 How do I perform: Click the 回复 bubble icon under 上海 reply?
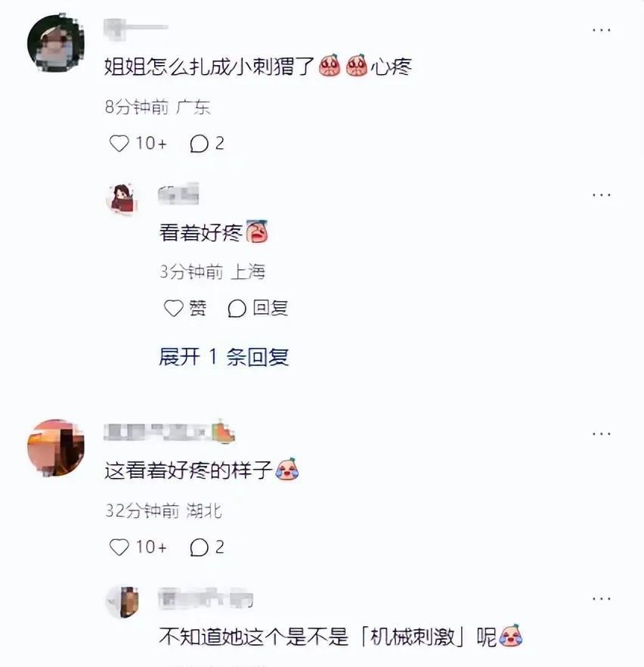(237, 309)
